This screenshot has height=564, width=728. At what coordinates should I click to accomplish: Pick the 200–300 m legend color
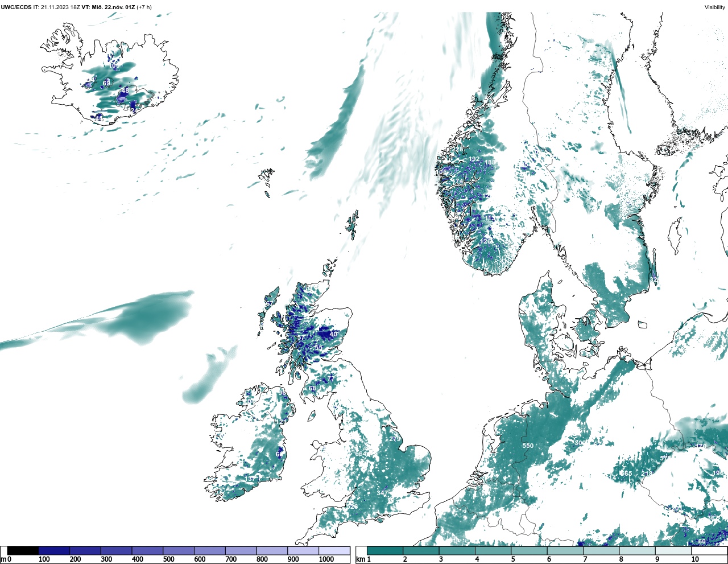[x=85, y=550]
